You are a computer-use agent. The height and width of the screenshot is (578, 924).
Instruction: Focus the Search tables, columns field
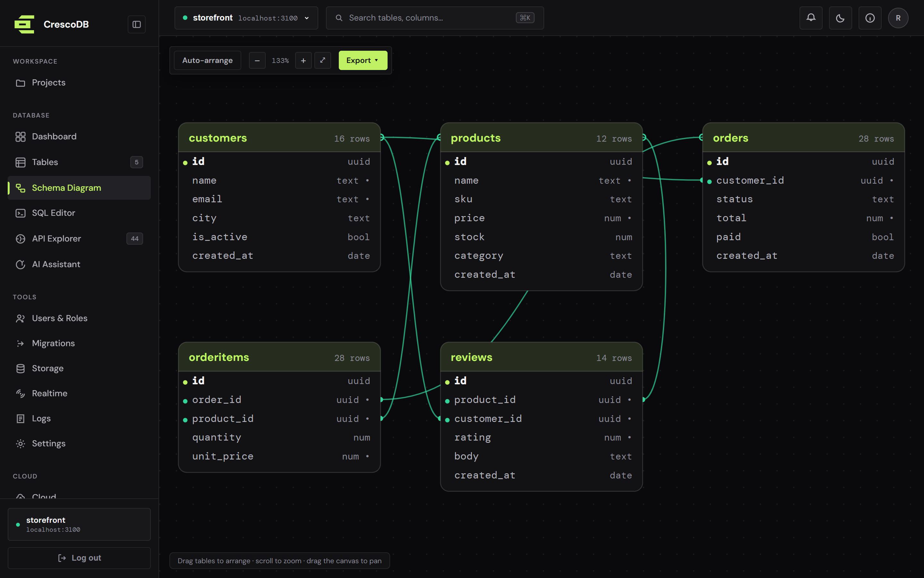(435, 18)
